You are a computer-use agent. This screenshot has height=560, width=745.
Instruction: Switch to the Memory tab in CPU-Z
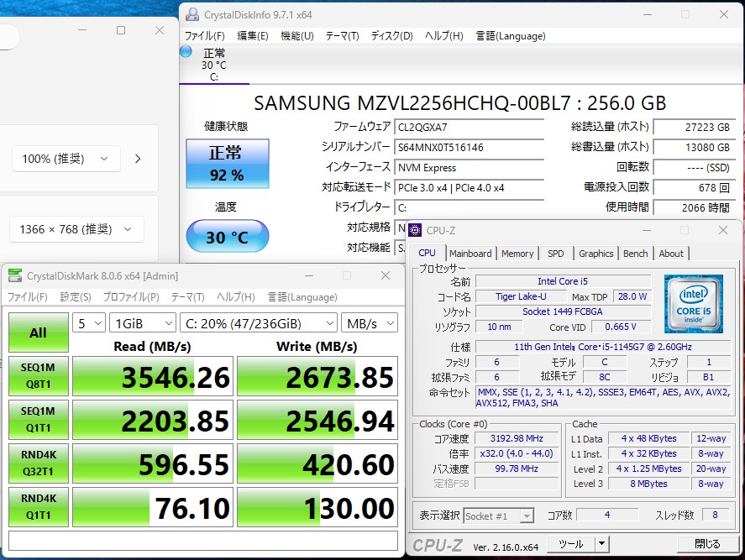pyautogui.click(x=517, y=254)
